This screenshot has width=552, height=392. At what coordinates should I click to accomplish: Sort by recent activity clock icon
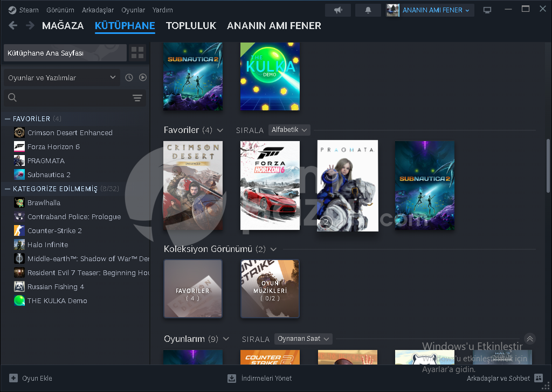129,78
